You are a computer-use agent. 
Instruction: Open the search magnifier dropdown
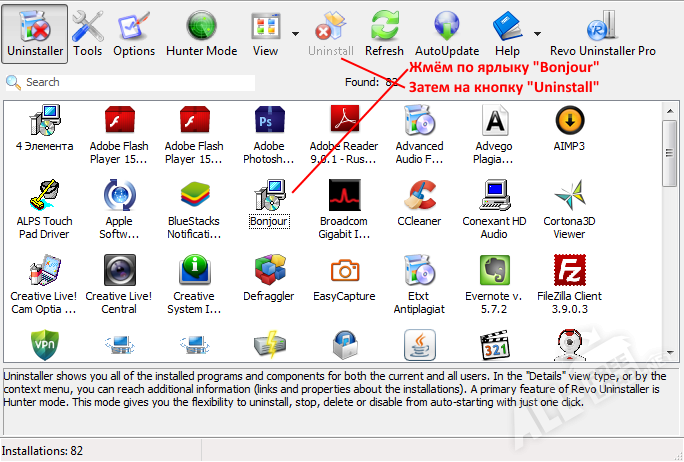pyautogui.click(x=14, y=82)
